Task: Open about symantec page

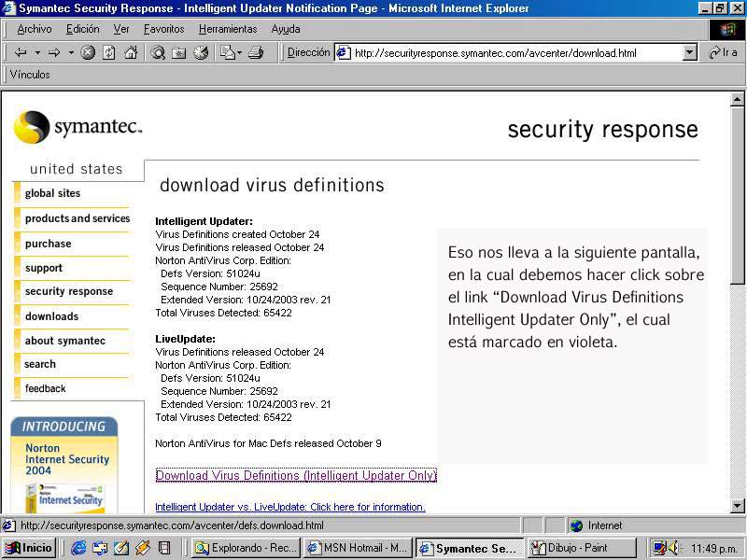Action: (x=65, y=341)
